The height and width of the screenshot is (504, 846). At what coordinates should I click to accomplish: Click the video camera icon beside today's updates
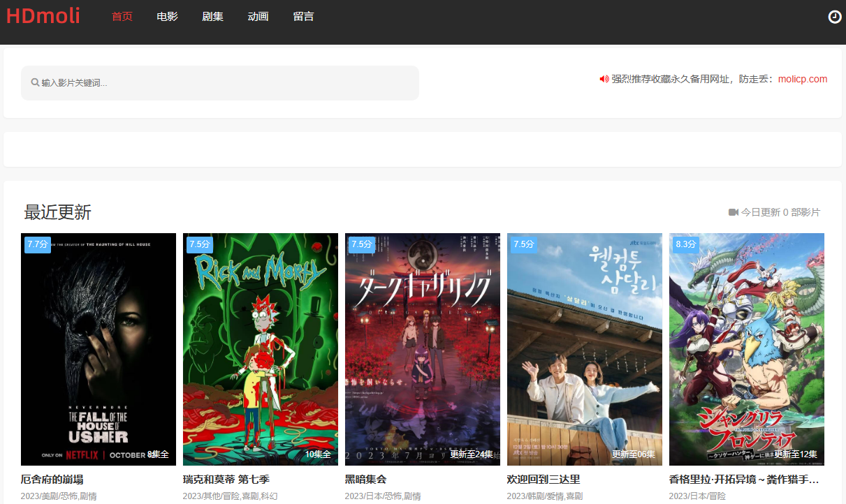pyautogui.click(x=734, y=212)
